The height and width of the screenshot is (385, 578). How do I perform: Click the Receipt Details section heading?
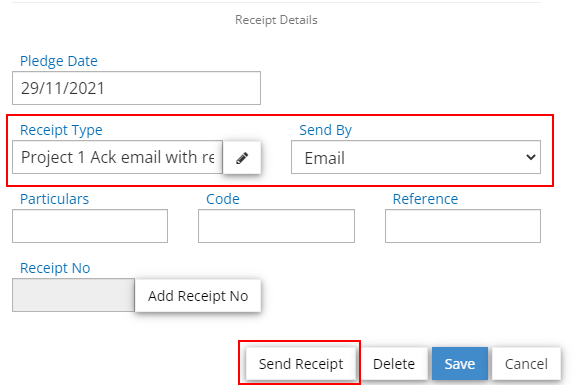pos(276,20)
